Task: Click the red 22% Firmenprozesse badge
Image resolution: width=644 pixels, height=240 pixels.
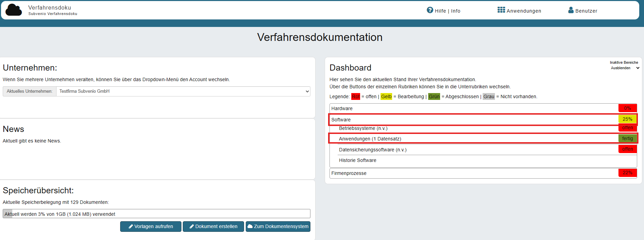Action: 628,173
